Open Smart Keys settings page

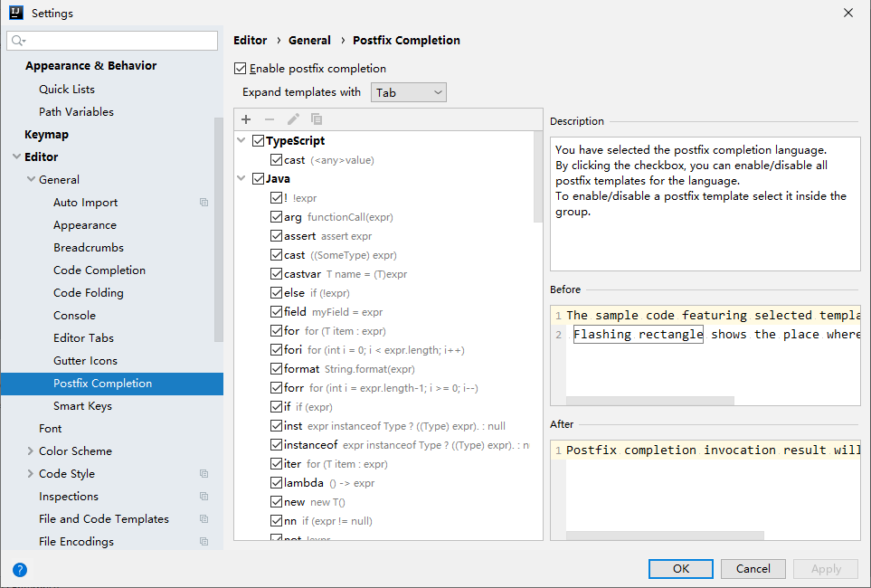[x=83, y=405]
